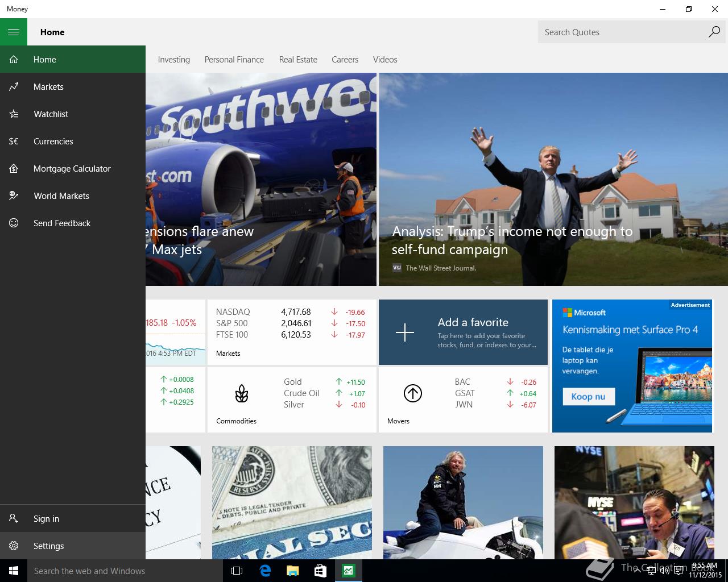Click the Movers up-arrow circle icon
728x582 pixels.
pos(413,393)
